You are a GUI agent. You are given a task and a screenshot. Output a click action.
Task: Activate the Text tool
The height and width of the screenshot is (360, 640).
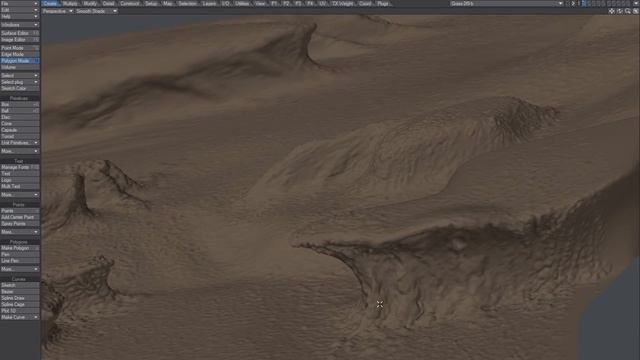20,173
